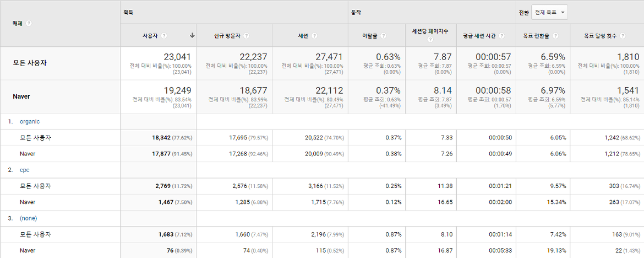Click the 동작 behavior group header
Image resolution: width=644 pixels, height=258 pixels.
(356, 12)
